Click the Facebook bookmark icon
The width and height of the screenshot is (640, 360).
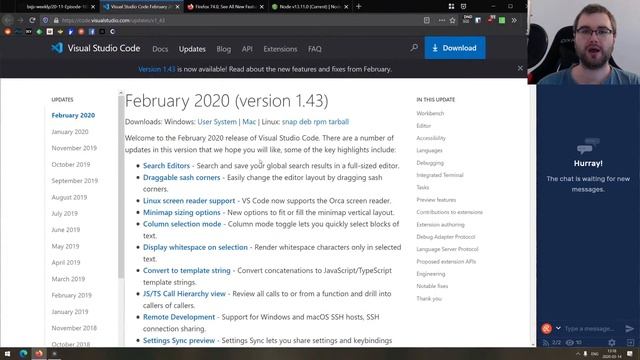[x=91, y=31]
